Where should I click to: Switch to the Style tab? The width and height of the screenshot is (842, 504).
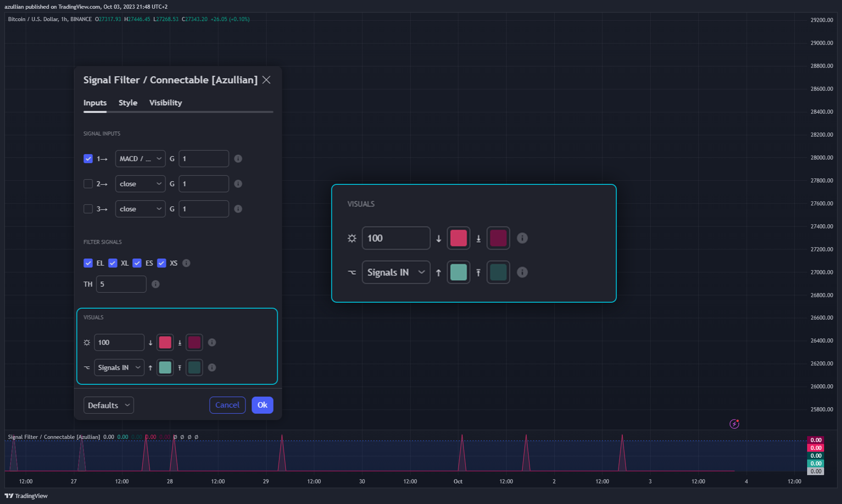click(x=128, y=103)
